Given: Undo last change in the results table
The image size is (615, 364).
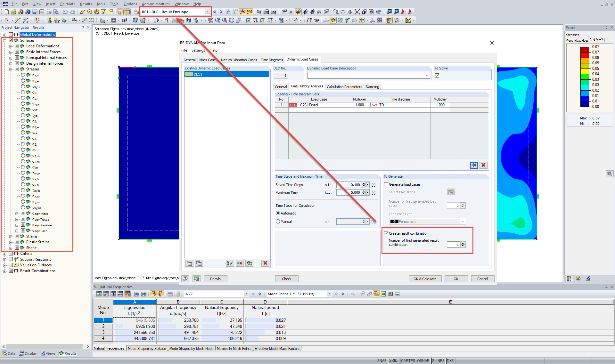Looking at the screenshot, I should click(x=153, y=294).
